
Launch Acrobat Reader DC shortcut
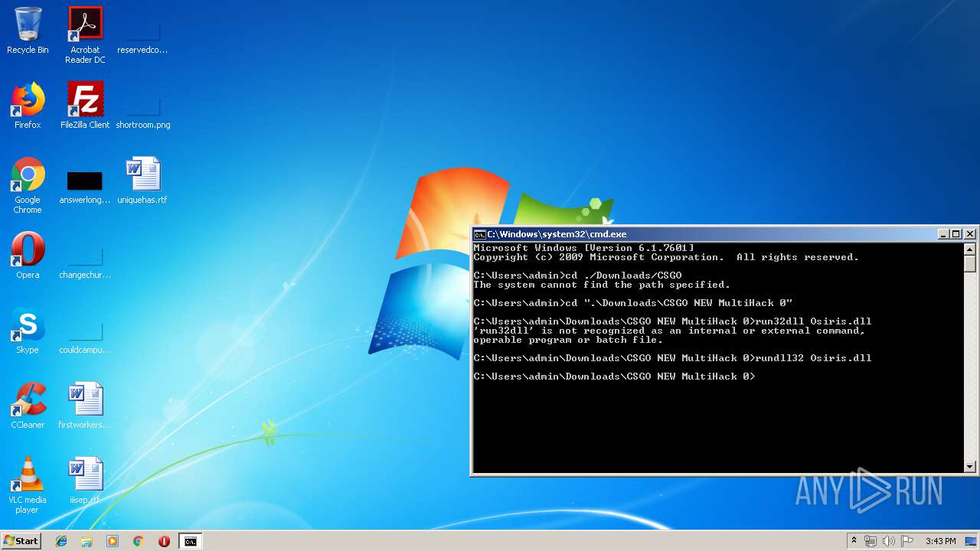coord(85,35)
